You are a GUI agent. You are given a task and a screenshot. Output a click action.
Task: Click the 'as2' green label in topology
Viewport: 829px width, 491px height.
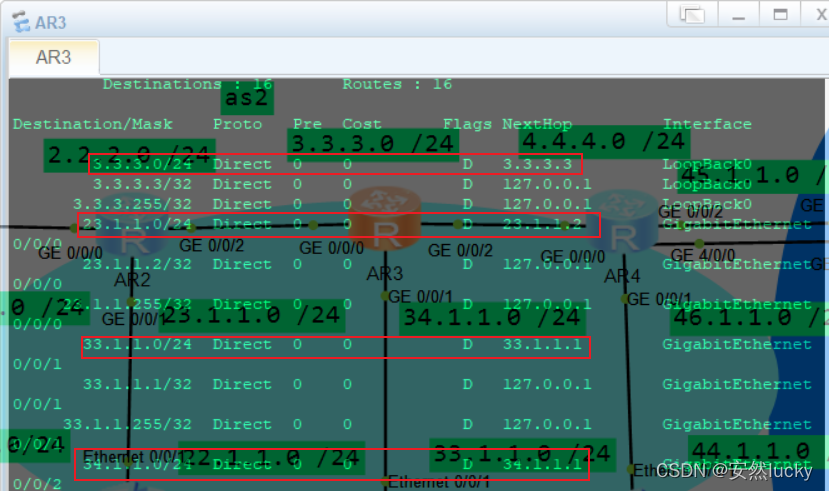[x=247, y=98]
